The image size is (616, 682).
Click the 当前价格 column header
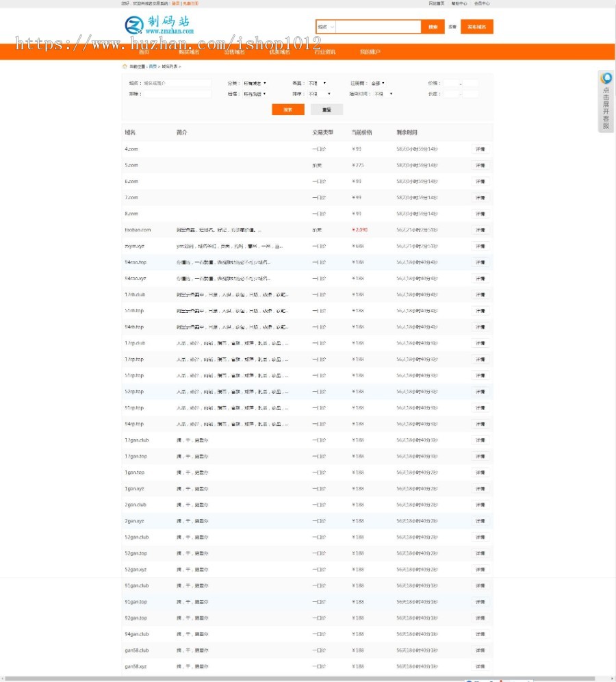361,132
